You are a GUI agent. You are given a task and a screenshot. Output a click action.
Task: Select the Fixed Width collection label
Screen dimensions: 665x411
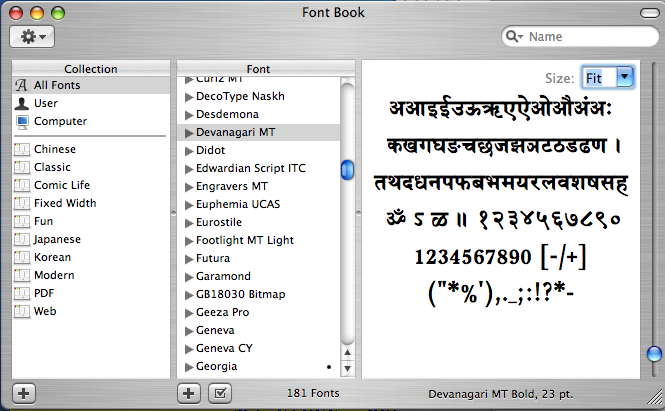coord(65,203)
